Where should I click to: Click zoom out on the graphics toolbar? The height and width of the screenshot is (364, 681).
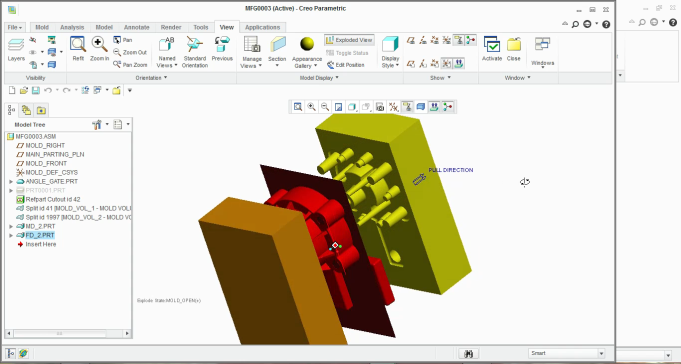325,107
